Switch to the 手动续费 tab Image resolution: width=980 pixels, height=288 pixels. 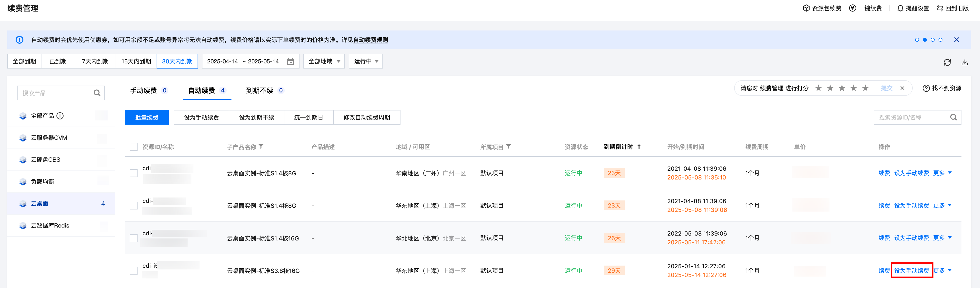click(x=148, y=90)
